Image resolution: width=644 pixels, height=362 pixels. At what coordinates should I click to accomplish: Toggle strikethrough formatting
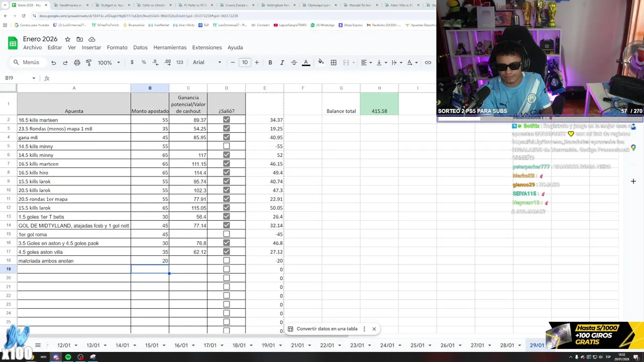[x=294, y=62]
